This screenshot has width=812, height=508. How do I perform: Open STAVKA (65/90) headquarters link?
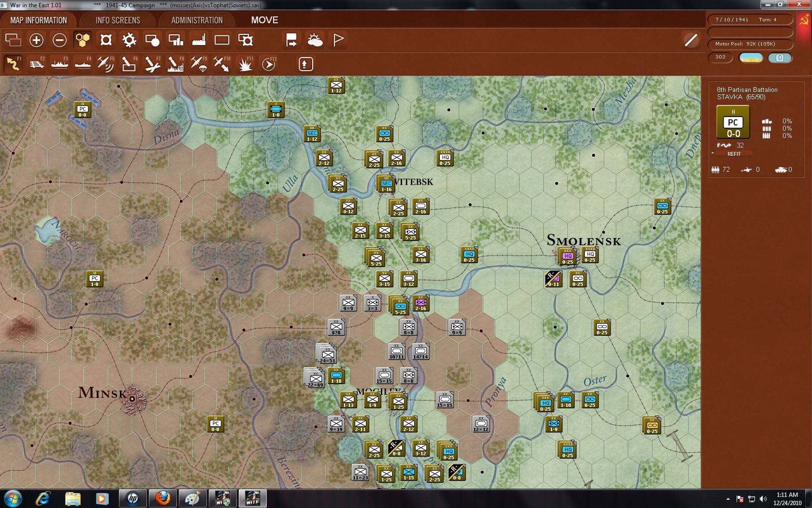click(741, 97)
